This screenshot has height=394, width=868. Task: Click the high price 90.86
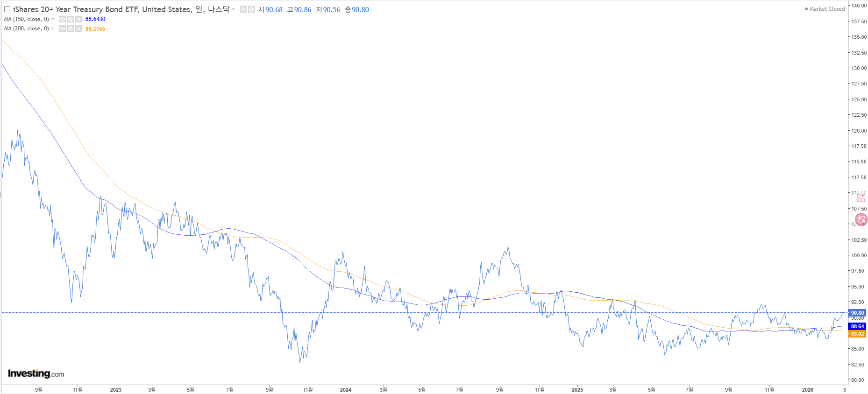pos(303,10)
